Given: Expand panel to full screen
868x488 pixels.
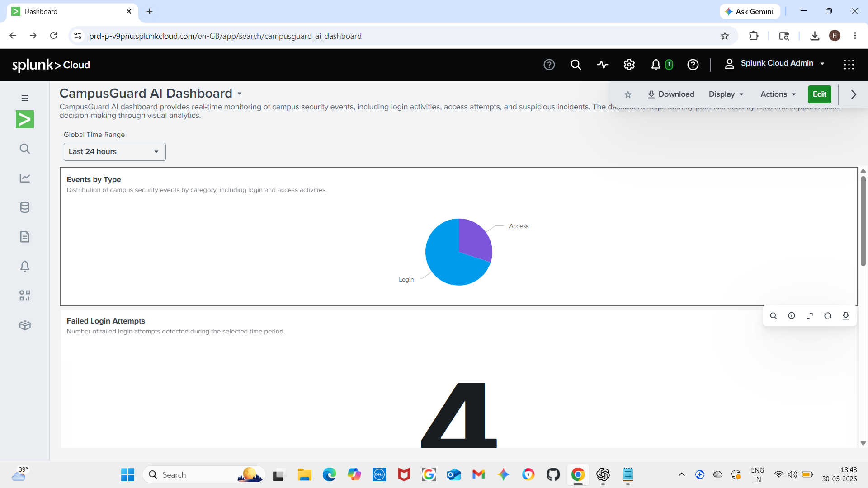Looking at the screenshot, I should (810, 316).
